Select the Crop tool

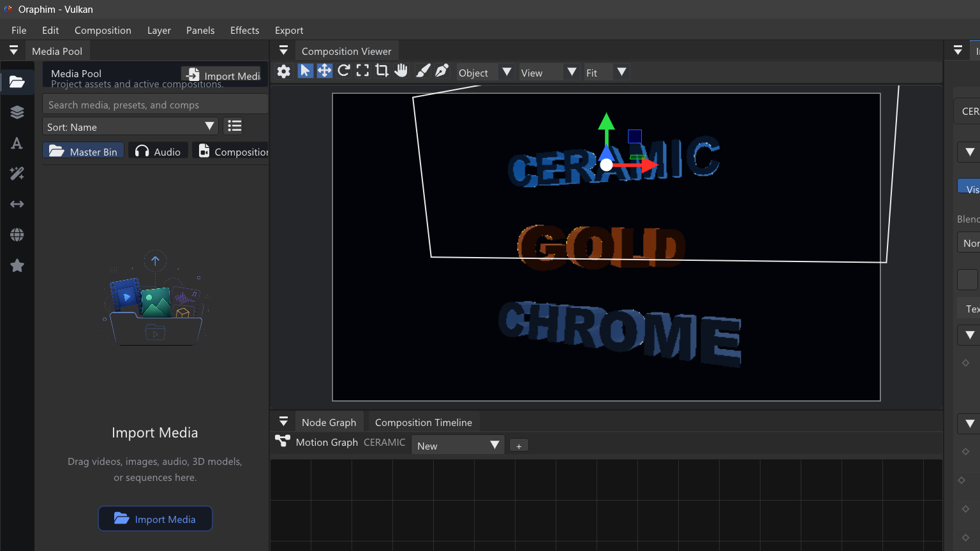point(382,71)
